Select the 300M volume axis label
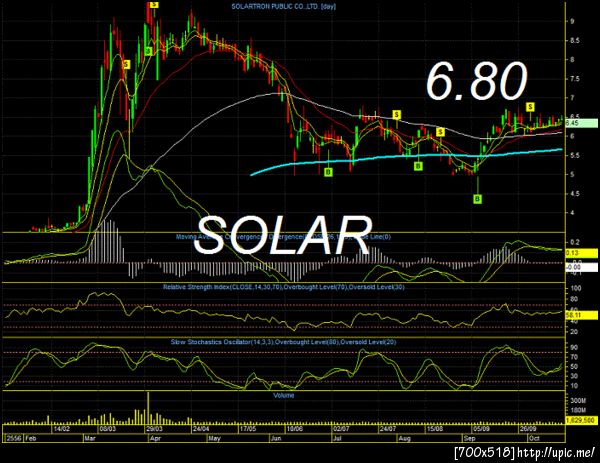The height and width of the screenshot is (463, 600). click(x=578, y=401)
